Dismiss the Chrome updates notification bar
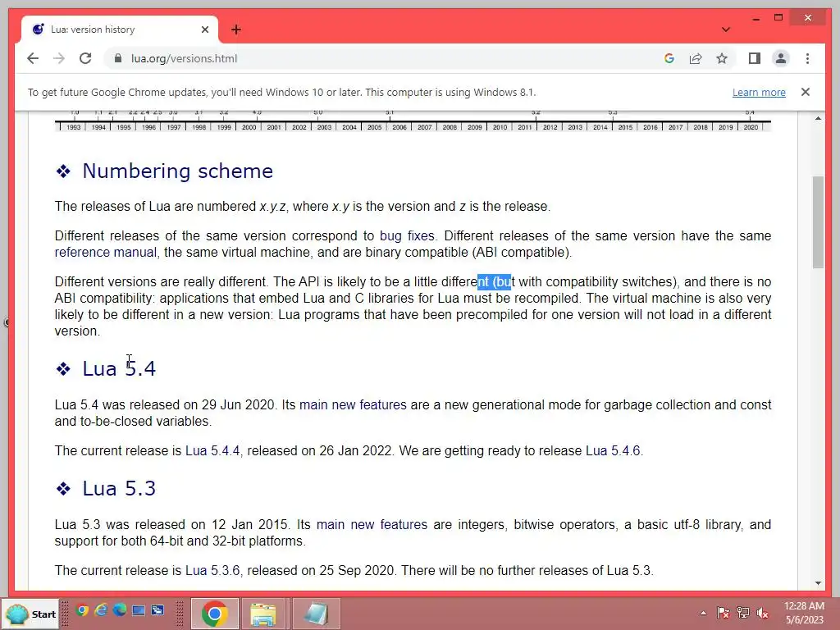This screenshot has width=840, height=630. (806, 92)
